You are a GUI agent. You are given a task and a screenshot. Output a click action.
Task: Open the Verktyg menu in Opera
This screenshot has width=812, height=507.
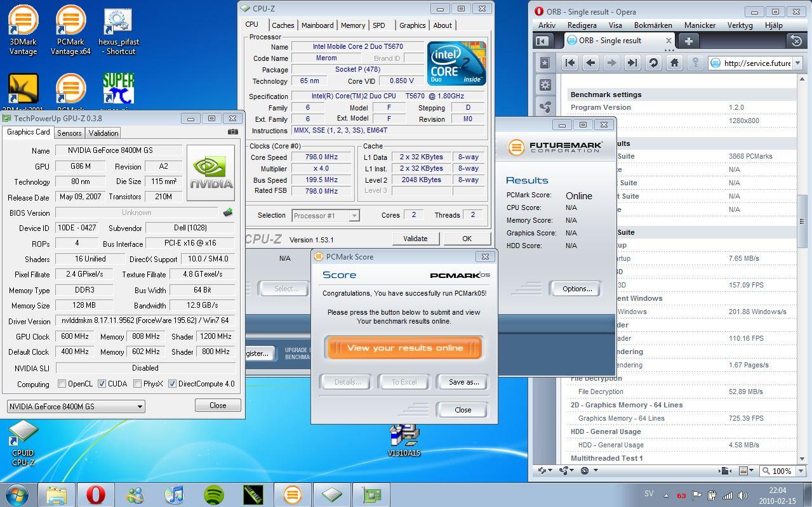[x=740, y=25]
